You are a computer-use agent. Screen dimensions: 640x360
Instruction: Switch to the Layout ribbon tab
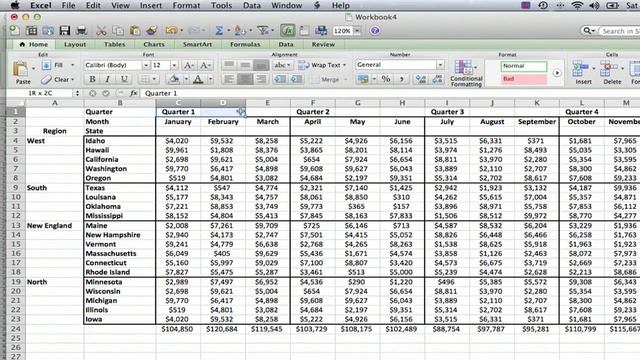[75, 44]
